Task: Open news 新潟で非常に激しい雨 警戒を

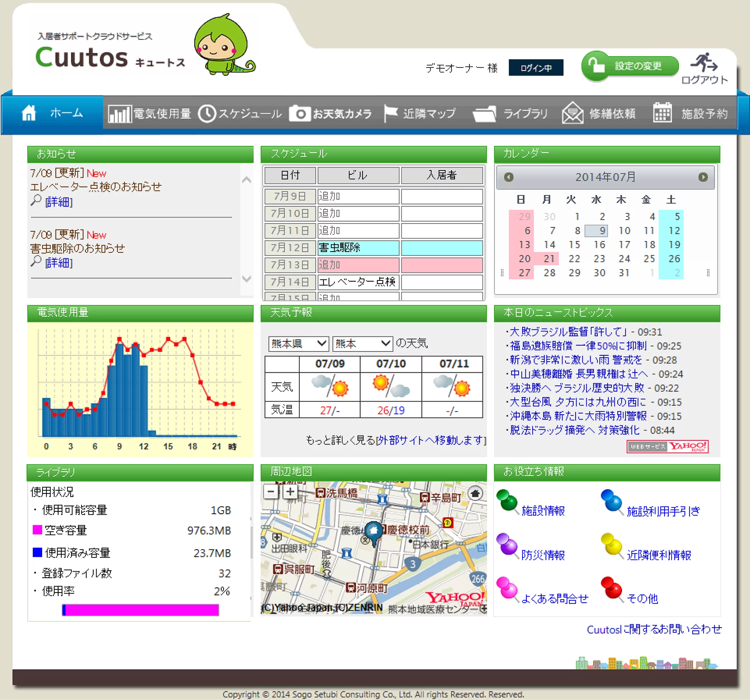Action: click(x=576, y=359)
